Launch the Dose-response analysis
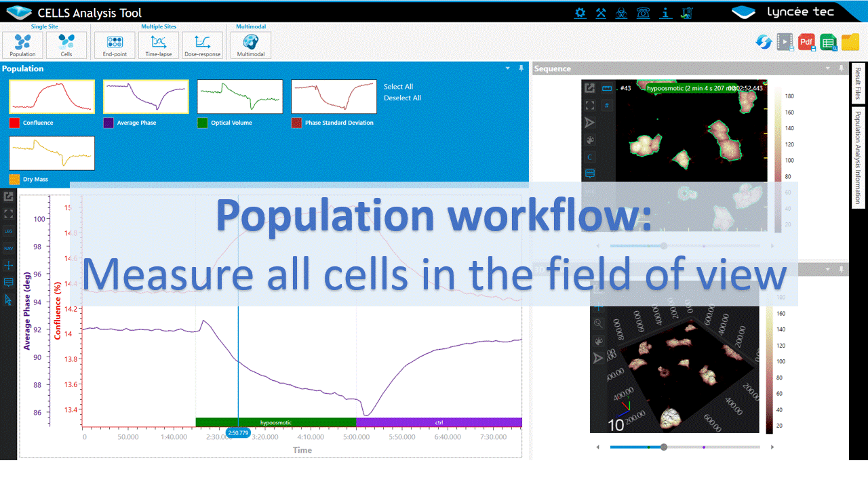Image resolution: width=868 pixels, height=488 pixels. click(x=202, y=45)
